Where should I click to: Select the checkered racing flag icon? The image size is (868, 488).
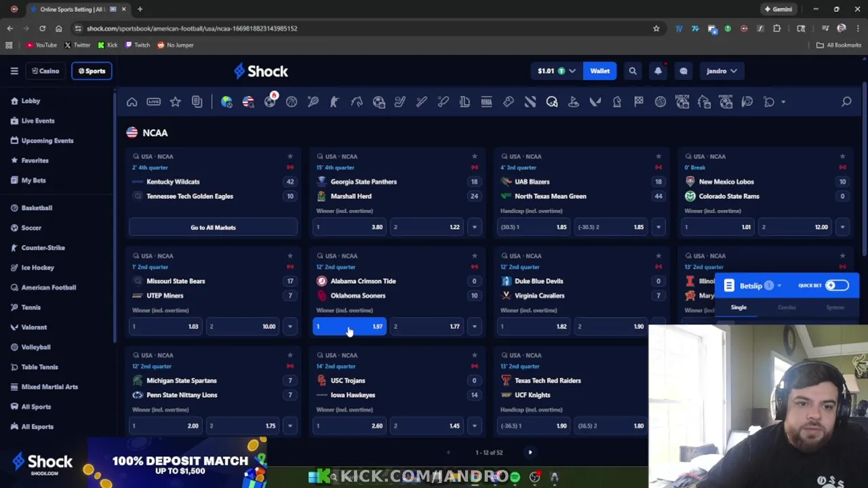(x=639, y=102)
